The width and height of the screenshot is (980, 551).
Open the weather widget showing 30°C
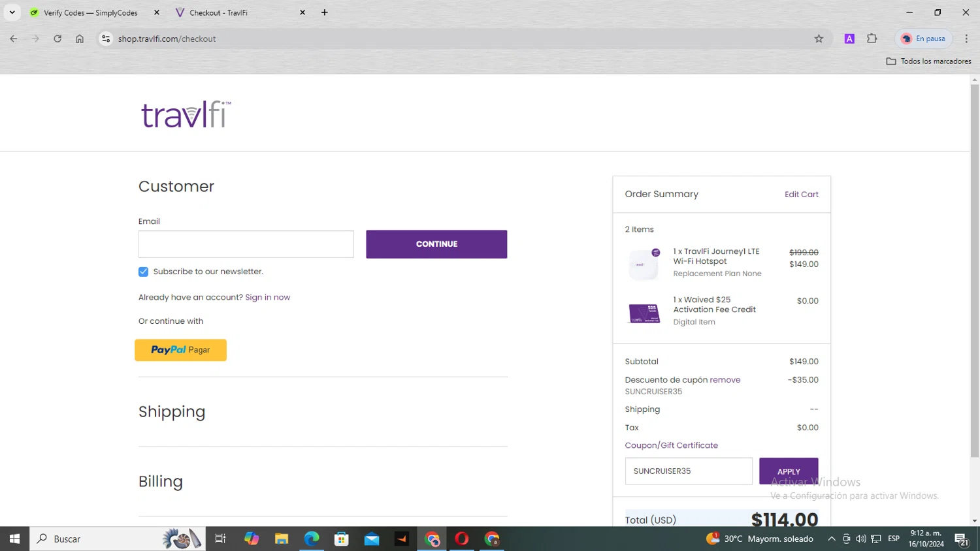pos(759,539)
